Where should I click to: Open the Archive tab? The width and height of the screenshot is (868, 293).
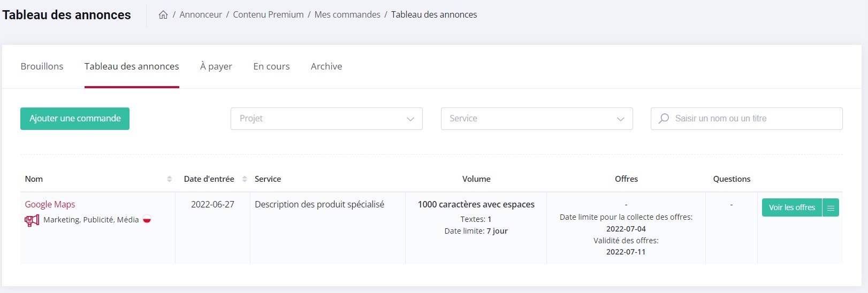point(326,66)
